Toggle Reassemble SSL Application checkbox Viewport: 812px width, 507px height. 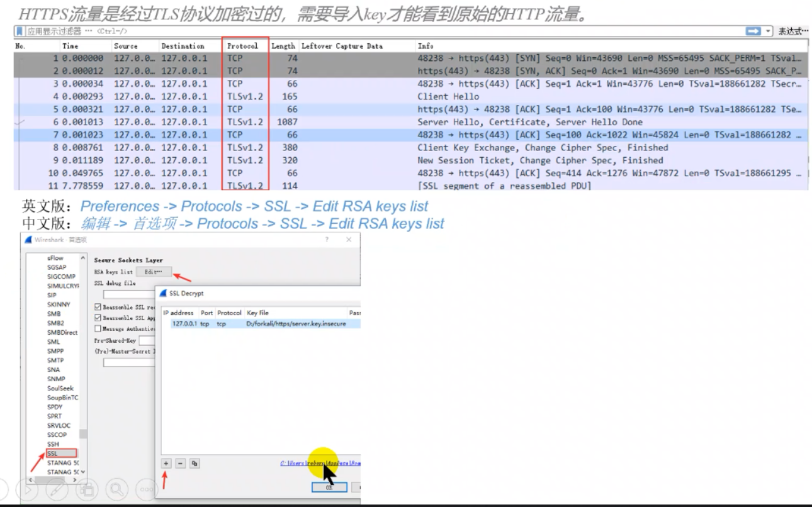[98, 318]
